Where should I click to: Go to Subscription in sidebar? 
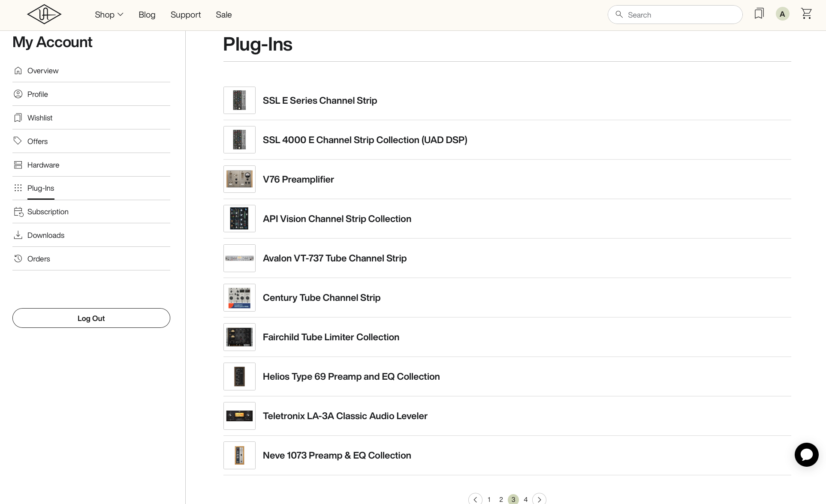click(x=48, y=212)
